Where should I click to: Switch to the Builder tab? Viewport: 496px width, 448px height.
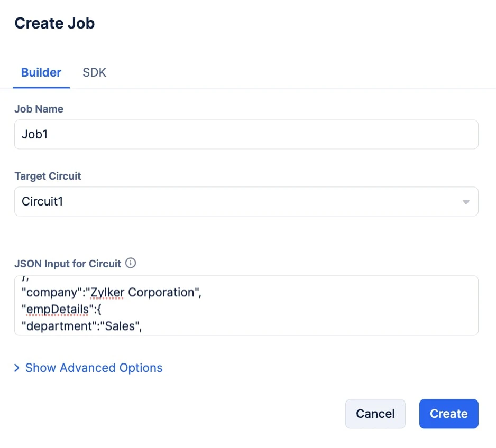(x=41, y=72)
